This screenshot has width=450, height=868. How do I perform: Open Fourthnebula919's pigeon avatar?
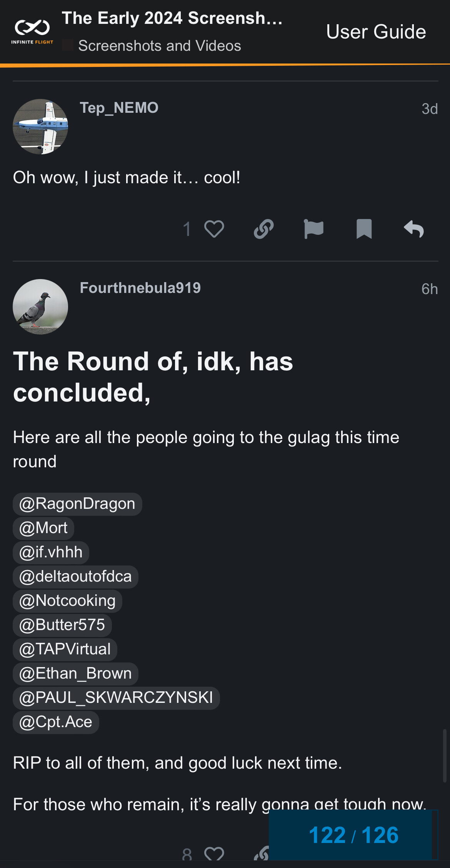[x=40, y=307]
